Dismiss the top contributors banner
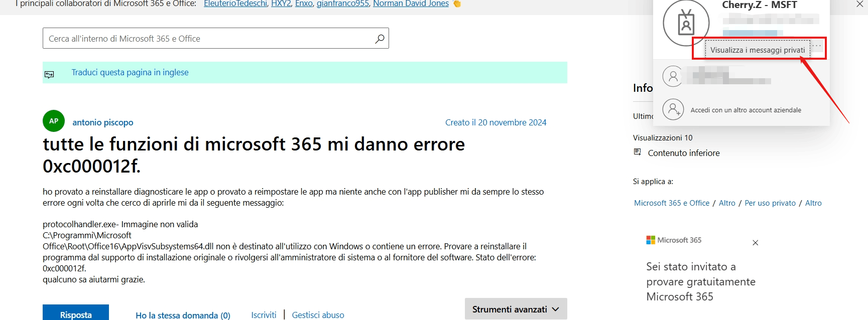This screenshot has height=320, width=868. (x=859, y=4)
